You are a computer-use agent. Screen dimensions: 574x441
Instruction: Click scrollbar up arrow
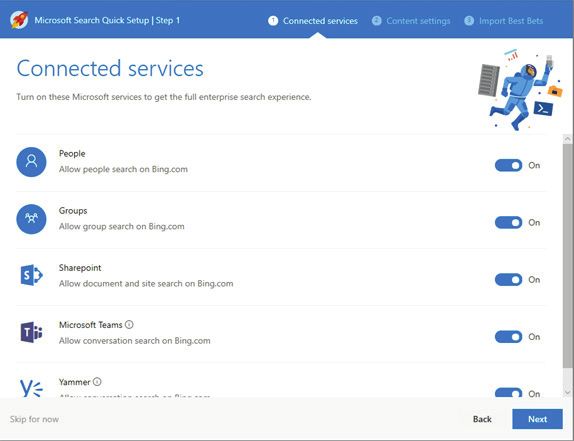click(567, 139)
